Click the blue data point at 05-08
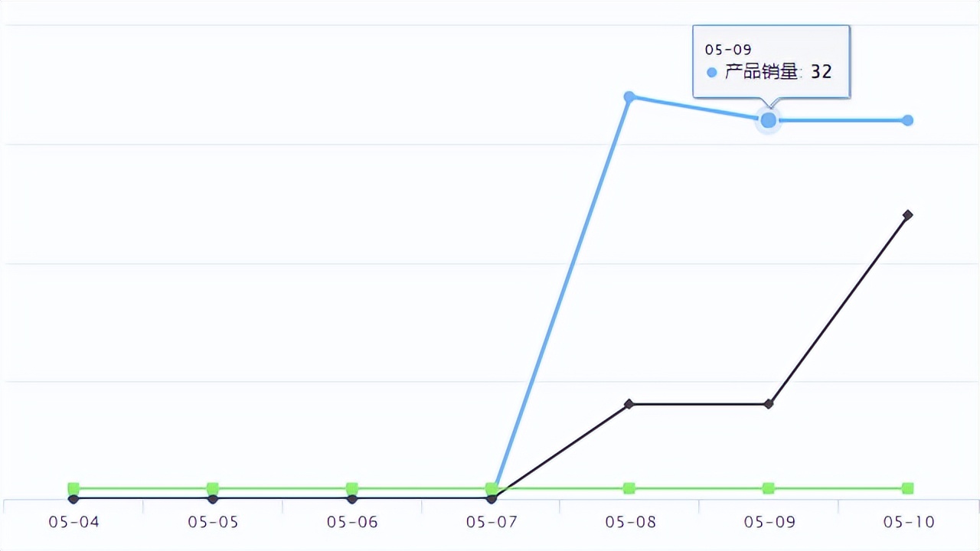 click(x=629, y=96)
